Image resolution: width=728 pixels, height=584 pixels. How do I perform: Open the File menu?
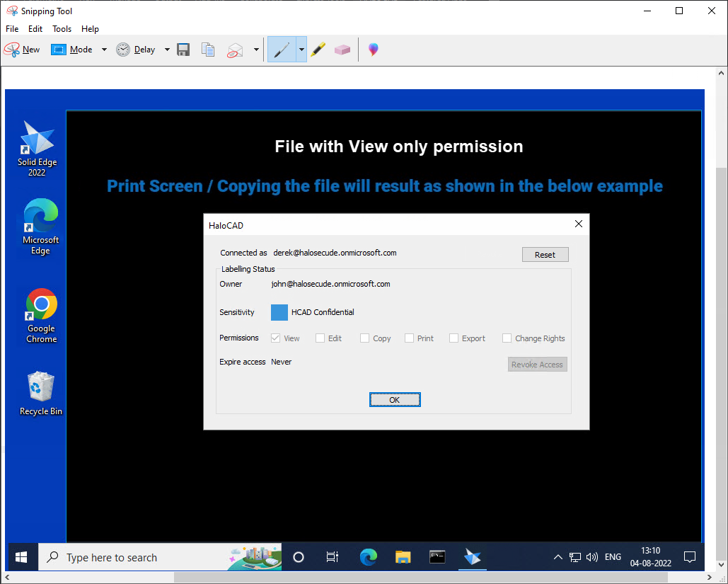(12, 29)
